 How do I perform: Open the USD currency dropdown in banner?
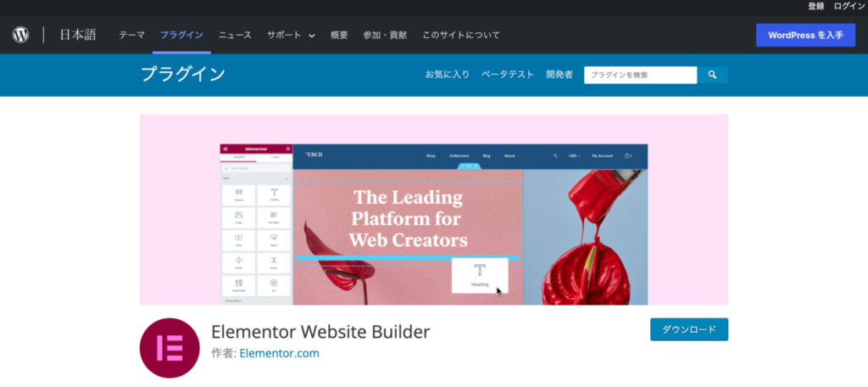[575, 156]
